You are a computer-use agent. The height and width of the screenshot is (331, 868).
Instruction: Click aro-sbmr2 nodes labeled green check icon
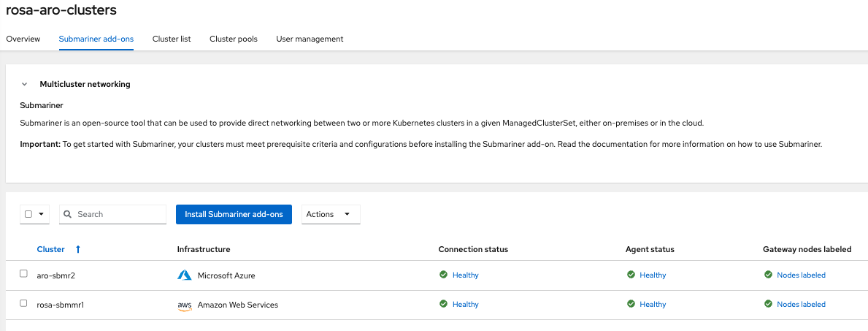point(768,275)
